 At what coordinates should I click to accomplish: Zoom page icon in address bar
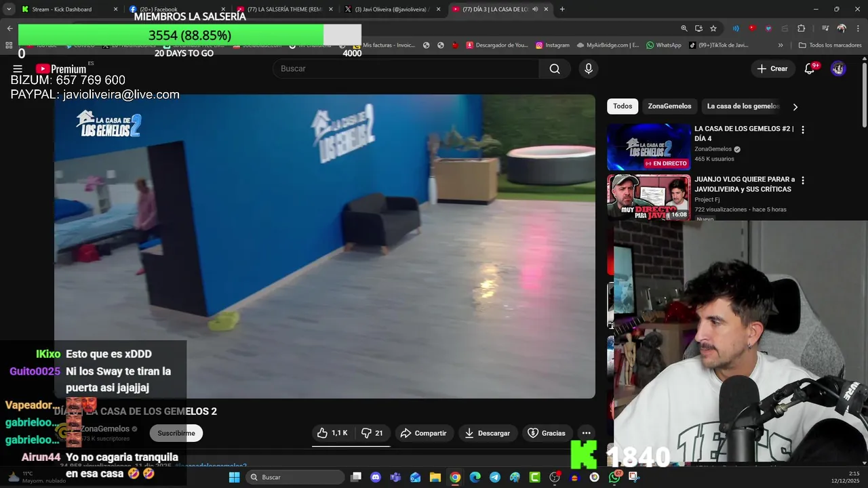tap(684, 28)
